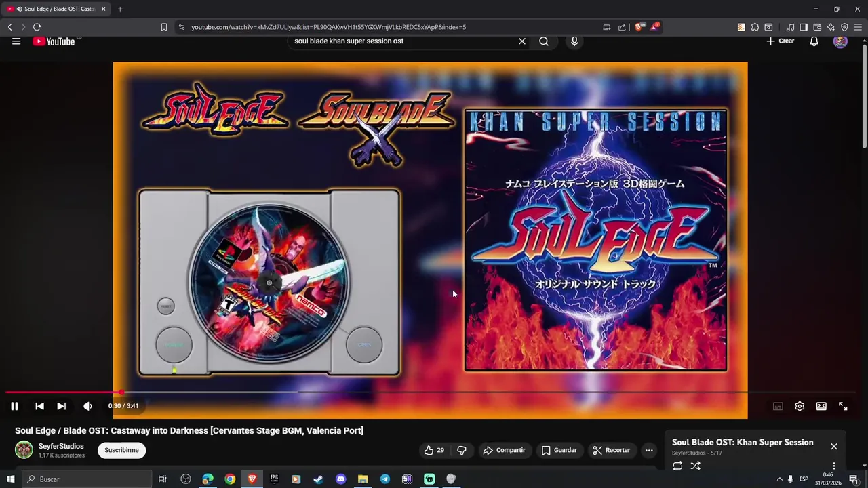
Task: Open the Windows notification center
Action: (854, 479)
